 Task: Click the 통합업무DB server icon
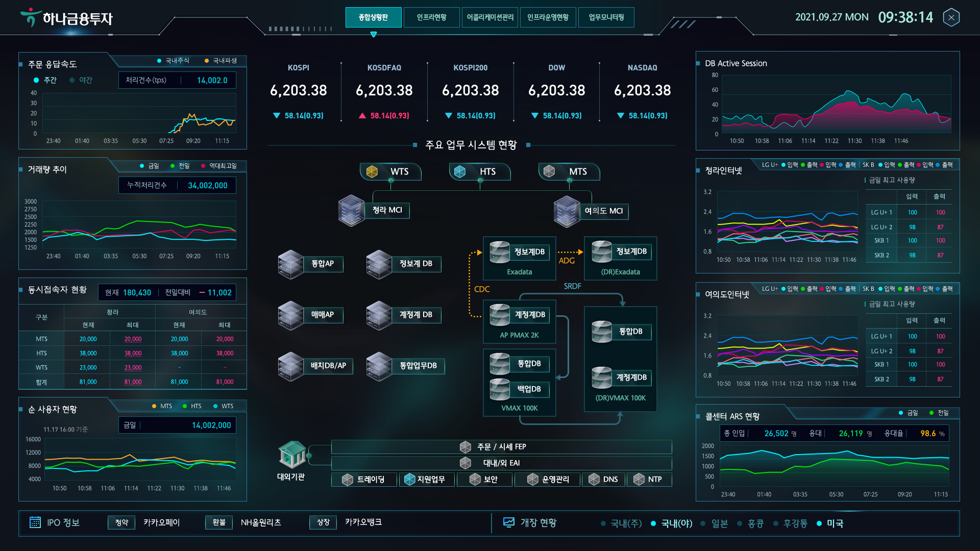379,366
